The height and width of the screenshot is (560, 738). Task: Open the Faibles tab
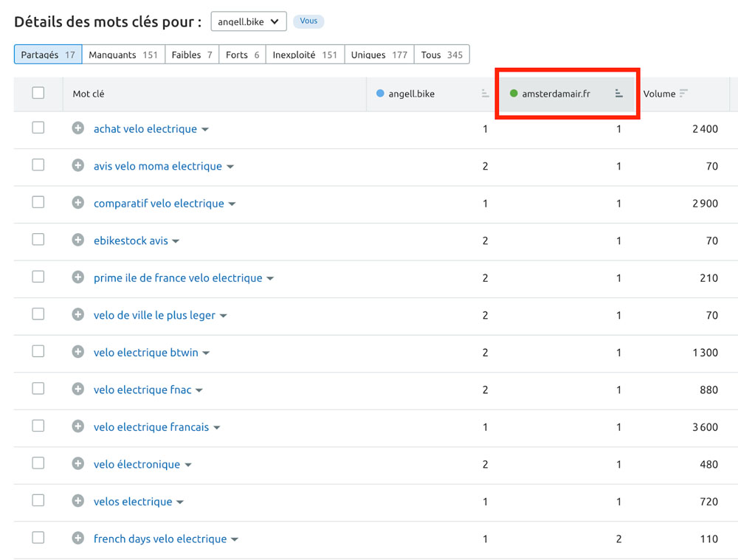[x=192, y=55]
